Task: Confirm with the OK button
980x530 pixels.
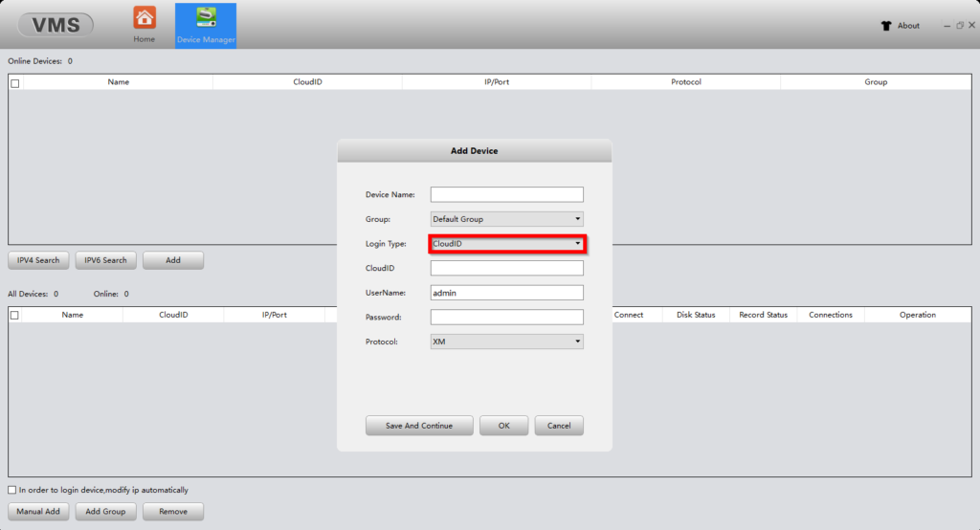Action: (x=503, y=426)
